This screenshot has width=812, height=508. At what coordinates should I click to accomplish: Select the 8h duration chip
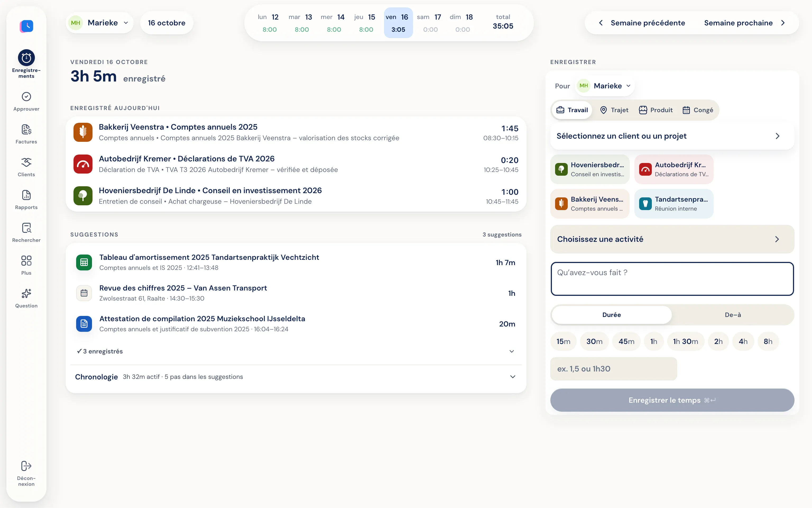pyautogui.click(x=768, y=341)
